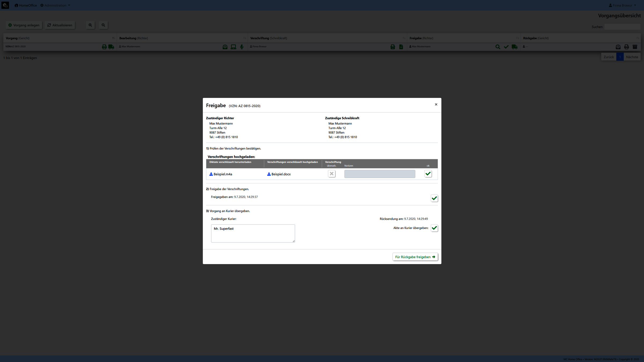The width and height of the screenshot is (644, 362).
Task: Click the document icon in Verschriftung column
Action: pos(401,47)
